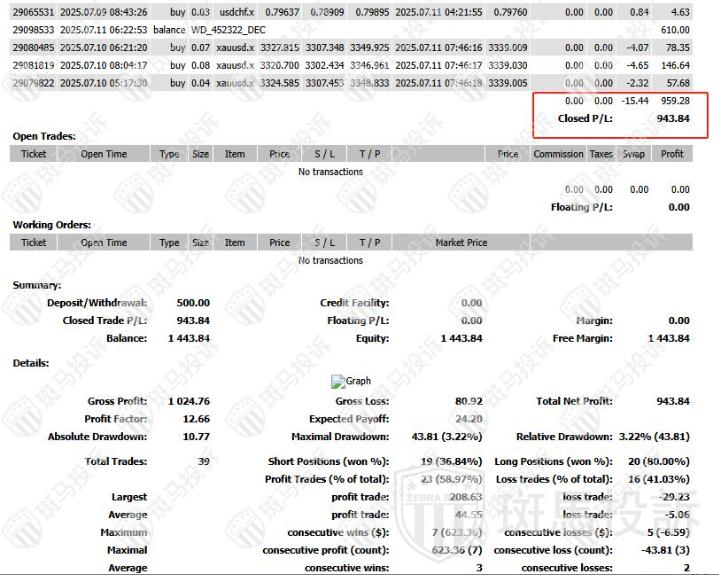
Task: Select the Profit Factor value 12.66
Action: [x=193, y=419]
